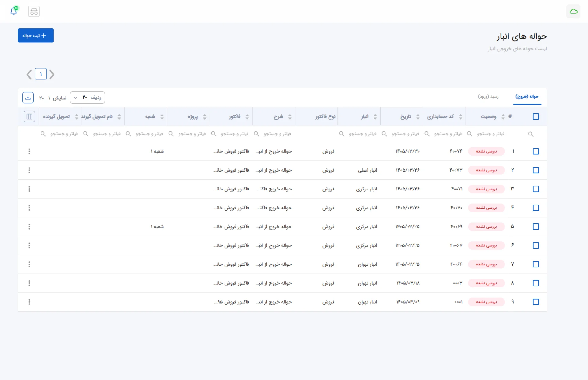
Task: Switch to رسید (ورود) tab
Action: point(488,97)
